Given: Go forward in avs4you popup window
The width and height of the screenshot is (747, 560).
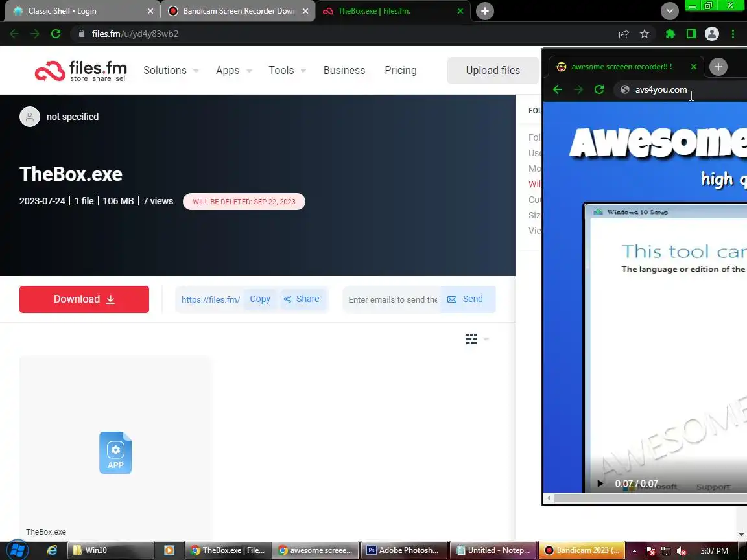Looking at the screenshot, I should [578, 89].
